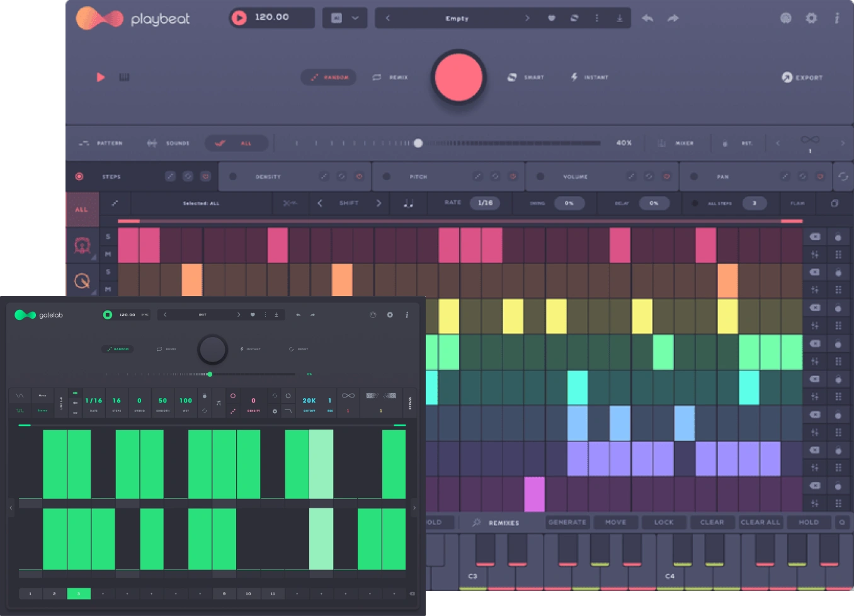
Task: Click the Smart randomize icon
Action: point(512,77)
